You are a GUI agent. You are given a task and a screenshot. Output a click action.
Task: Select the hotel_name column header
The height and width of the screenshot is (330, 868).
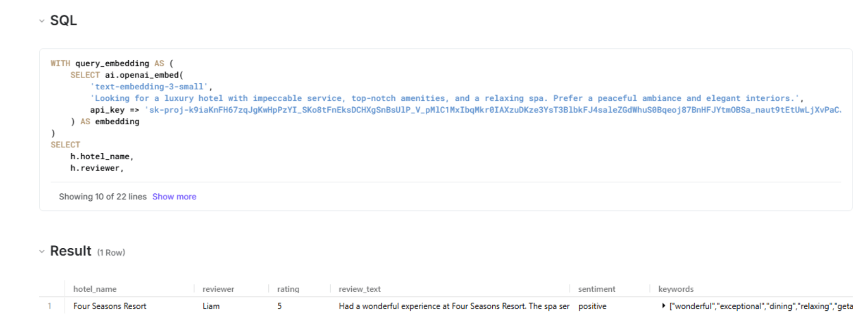pos(95,289)
